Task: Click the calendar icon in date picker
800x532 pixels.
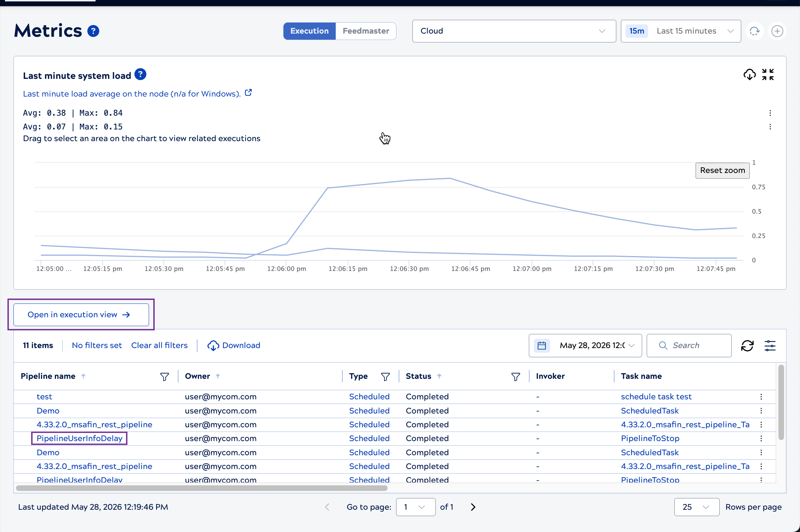Action: click(x=542, y=345)
